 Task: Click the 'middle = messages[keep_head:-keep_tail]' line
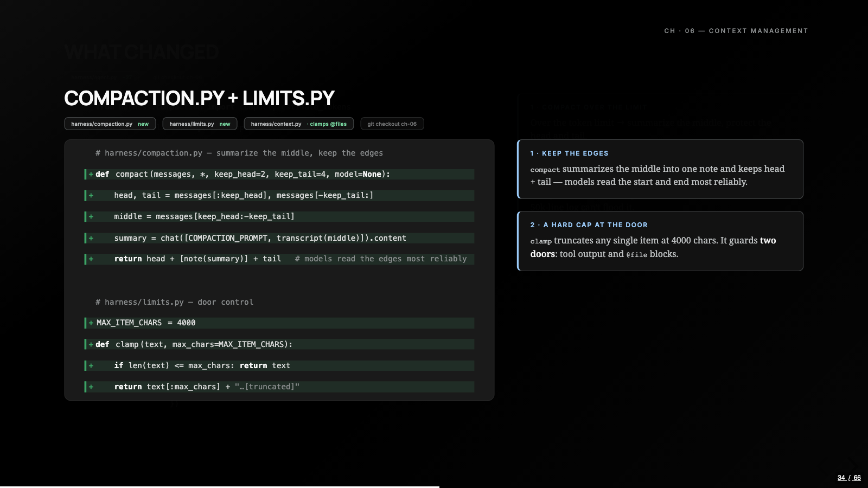[x=279, y=216]
